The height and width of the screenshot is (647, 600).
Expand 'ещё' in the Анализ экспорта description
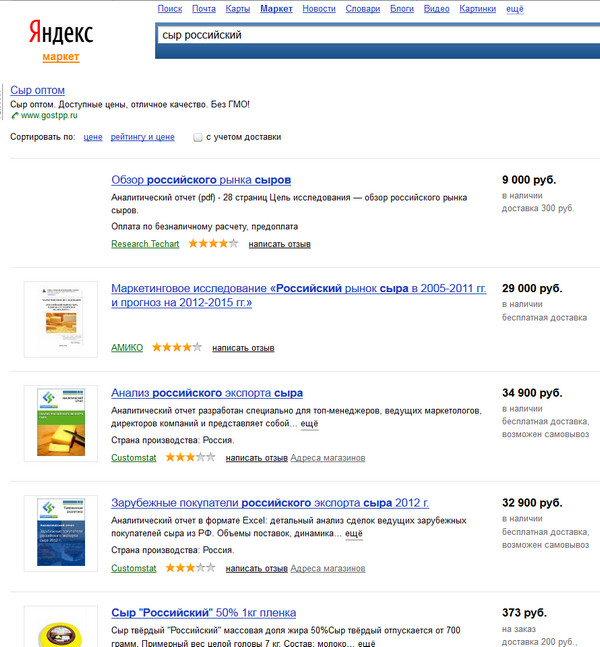[x=310, y=424]
